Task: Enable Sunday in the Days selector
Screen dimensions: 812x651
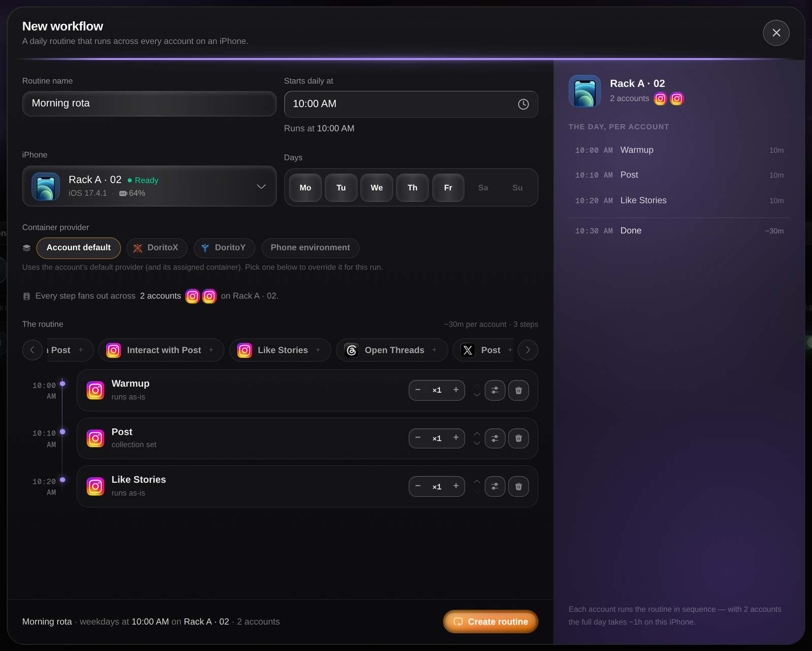Action: 518,188
